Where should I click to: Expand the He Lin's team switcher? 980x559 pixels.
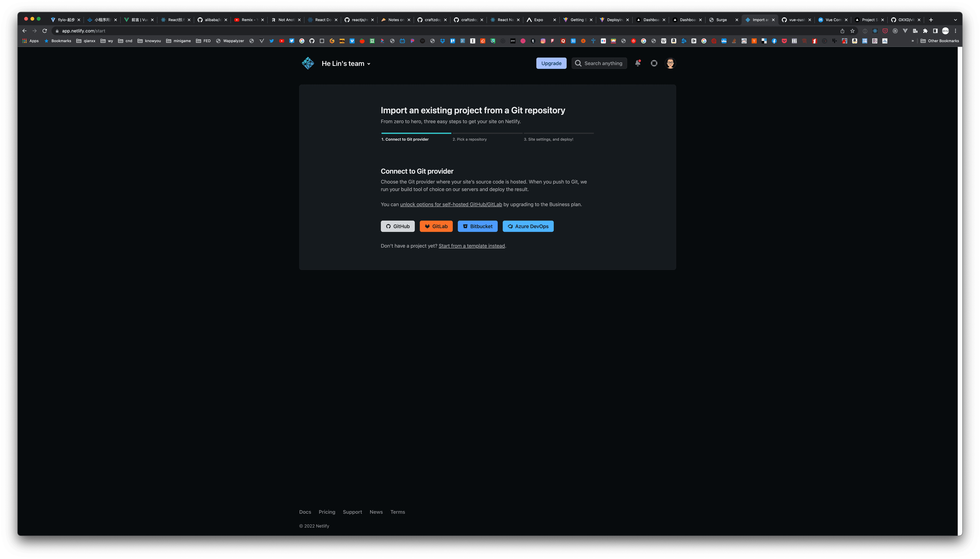pos(346,64)
